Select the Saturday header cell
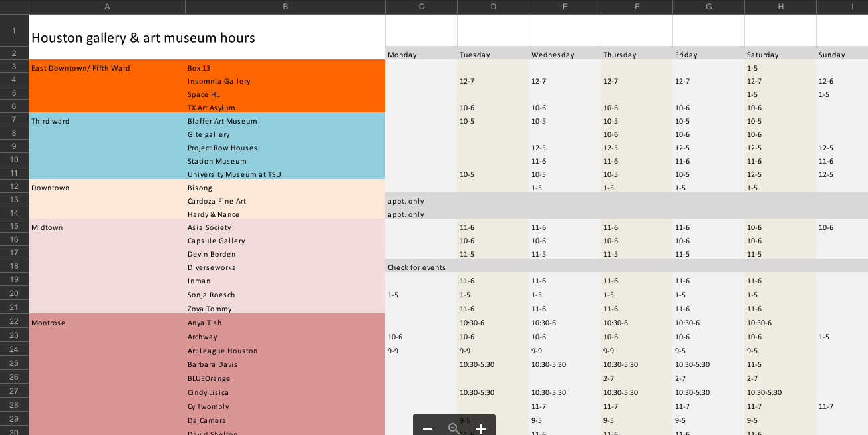868x435 pixels. pos(781,53)
